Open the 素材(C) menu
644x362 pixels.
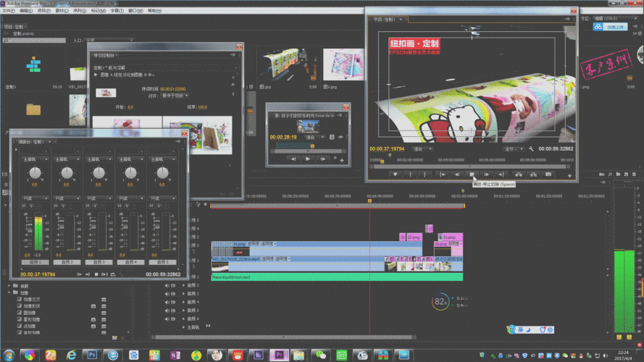(62, 11)
